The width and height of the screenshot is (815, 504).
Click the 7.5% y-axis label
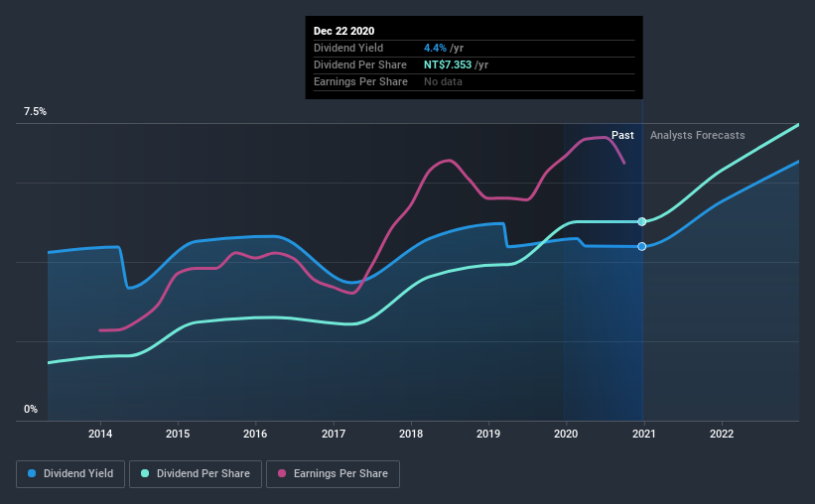35,112
